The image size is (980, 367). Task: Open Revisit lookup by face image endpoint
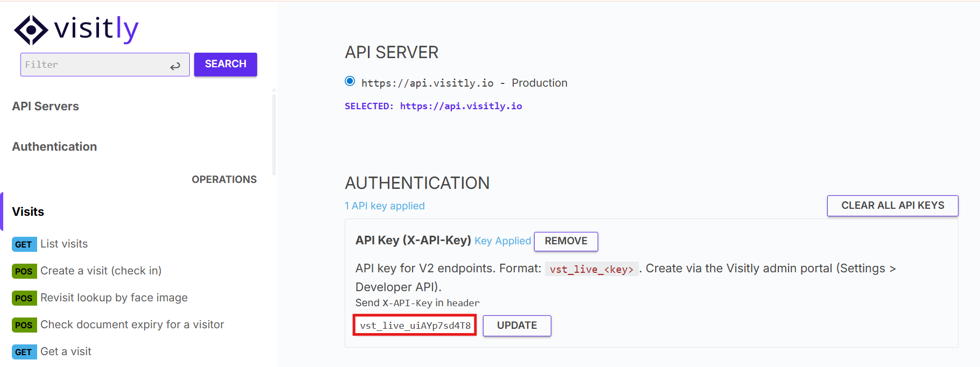pos(114,298)
